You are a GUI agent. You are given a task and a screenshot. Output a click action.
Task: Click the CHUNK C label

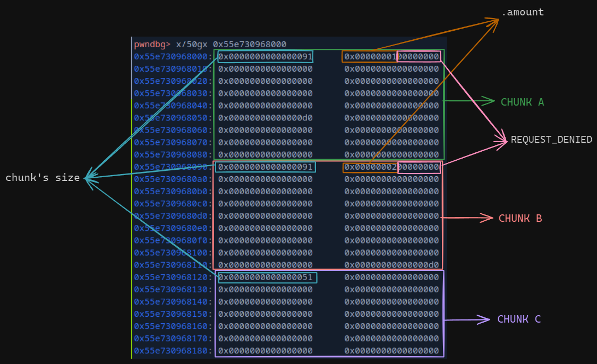[519, 319]
